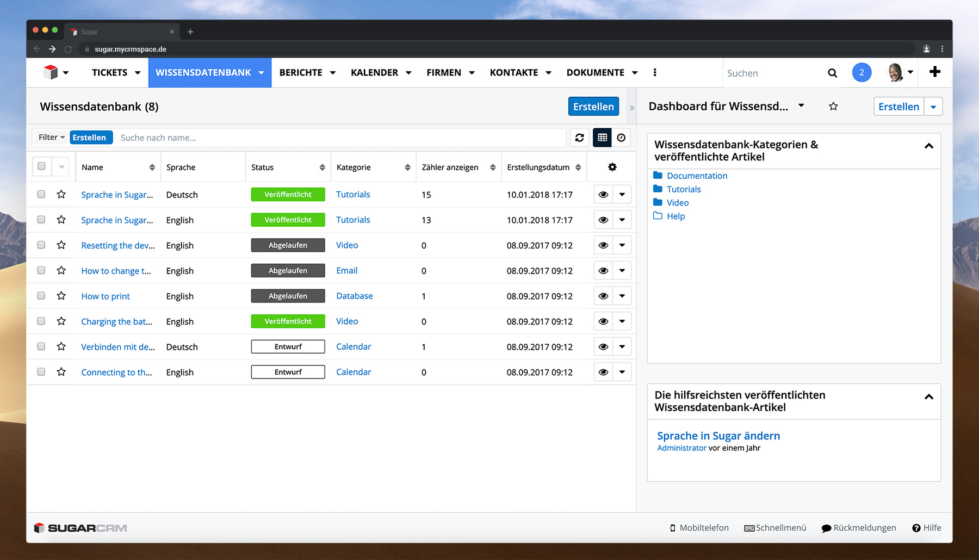
Task: Click the blue Erstellen button beside Wissensdatenbank title
Action: tap(593, 107)
